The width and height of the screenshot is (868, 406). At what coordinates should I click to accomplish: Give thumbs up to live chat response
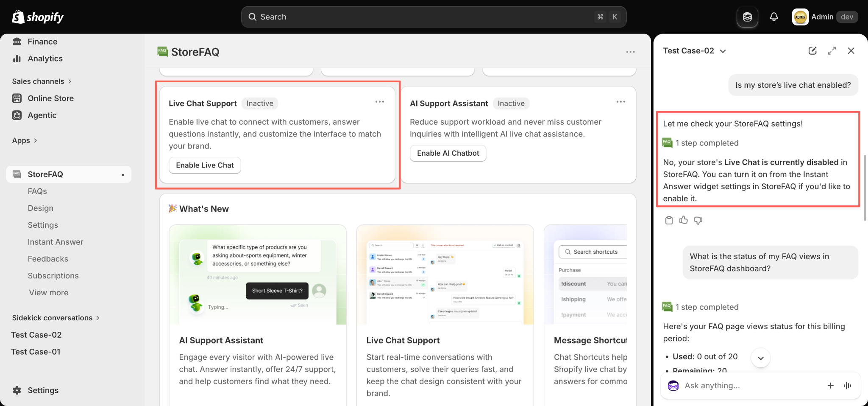point(684,220)
